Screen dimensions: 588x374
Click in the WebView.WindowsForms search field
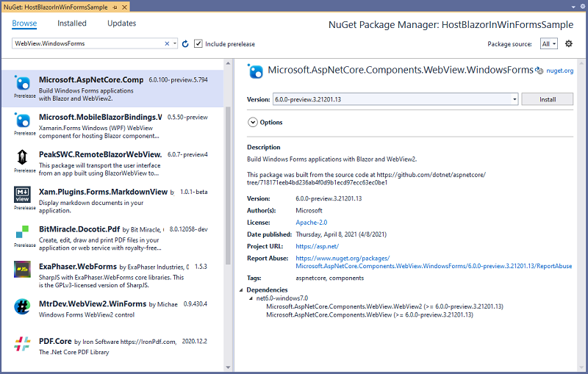coord(88,43)
